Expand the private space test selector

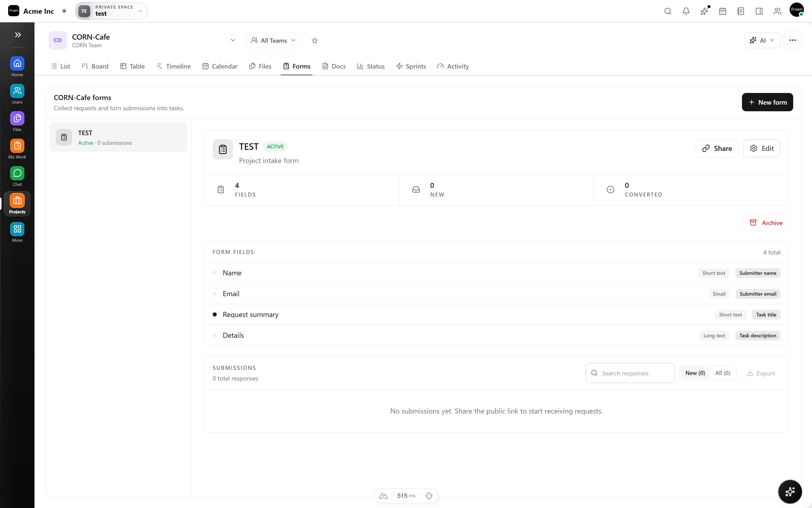111,11
